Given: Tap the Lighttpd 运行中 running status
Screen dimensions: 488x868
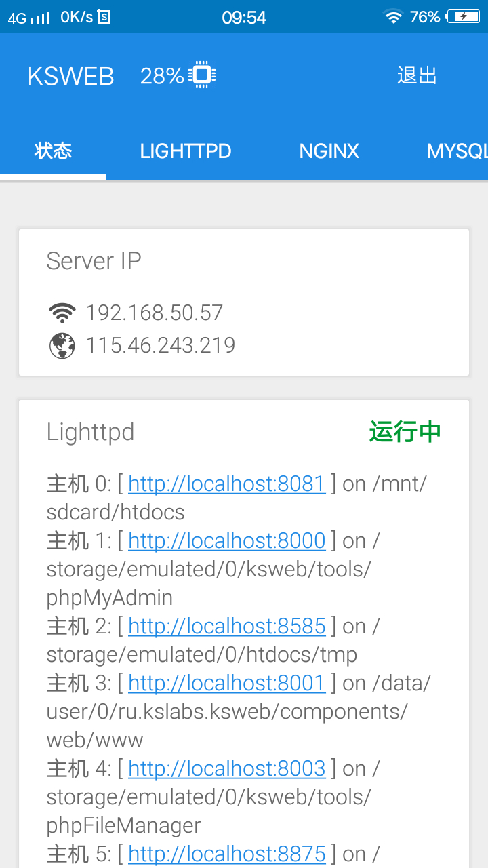Looking at the screenshot, I should [405, 431].
